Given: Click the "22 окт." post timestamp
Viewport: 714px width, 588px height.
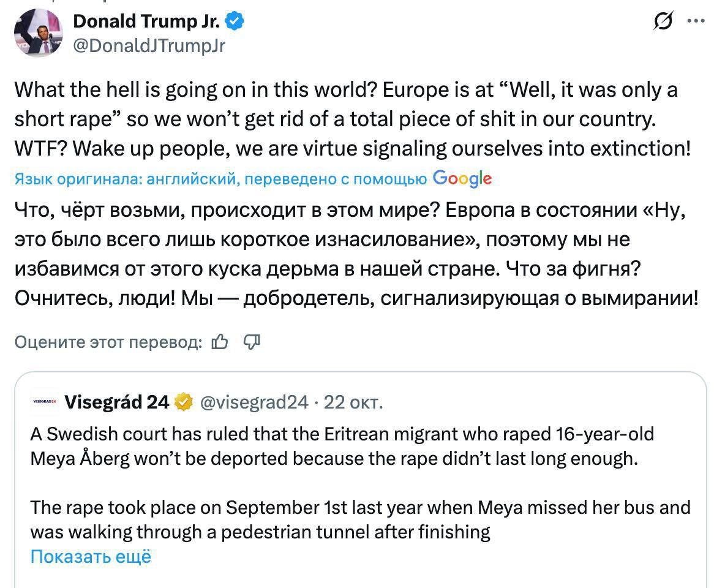Looking at the screenshot, I should 353,402.
